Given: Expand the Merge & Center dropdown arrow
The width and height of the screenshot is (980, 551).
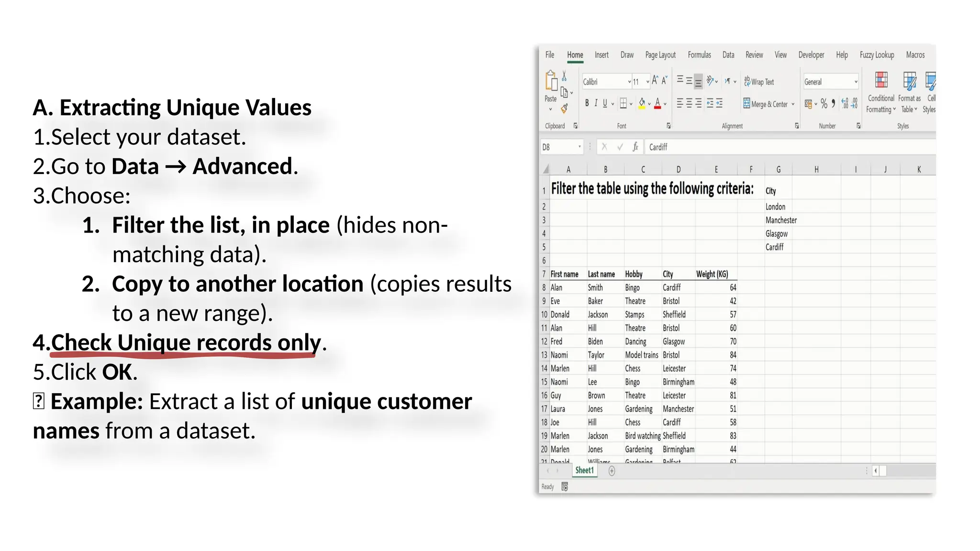Looking at the screenshot, I should [x=793, y=104].
